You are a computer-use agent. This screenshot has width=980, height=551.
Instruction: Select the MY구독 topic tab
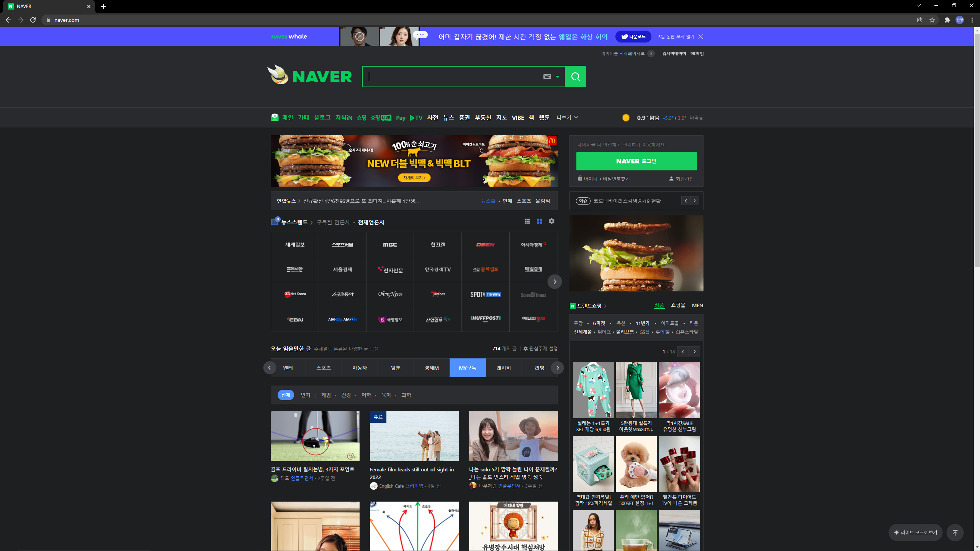(x=468, y=368)
